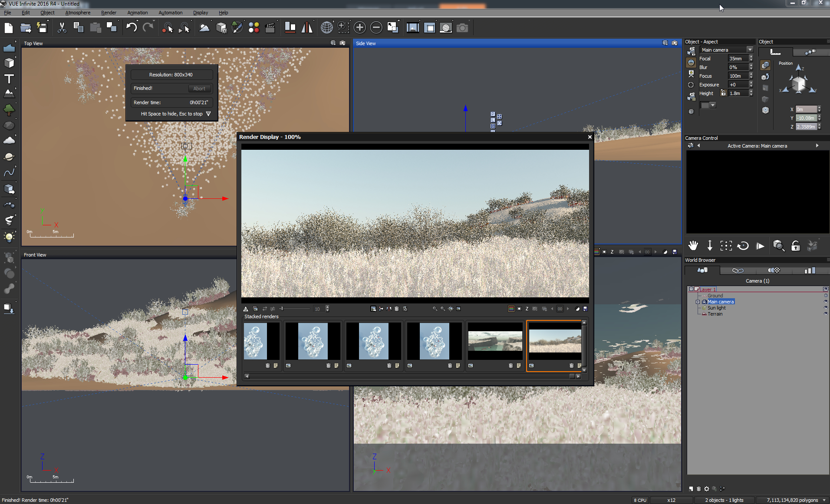The width and height of the screenshot is (830, 504).
Task: Toggle visibility eye for Terrain object
Action: click(x=825, y=314)
